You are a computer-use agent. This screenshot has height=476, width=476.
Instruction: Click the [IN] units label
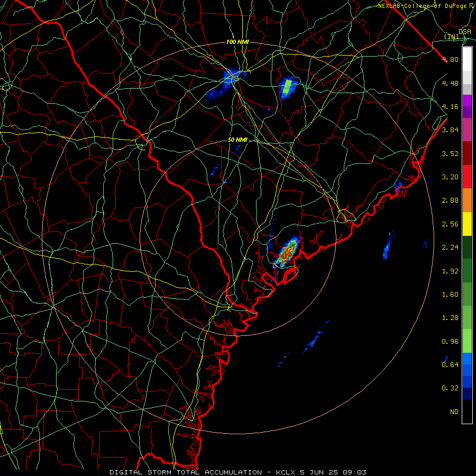pos(452,36)
